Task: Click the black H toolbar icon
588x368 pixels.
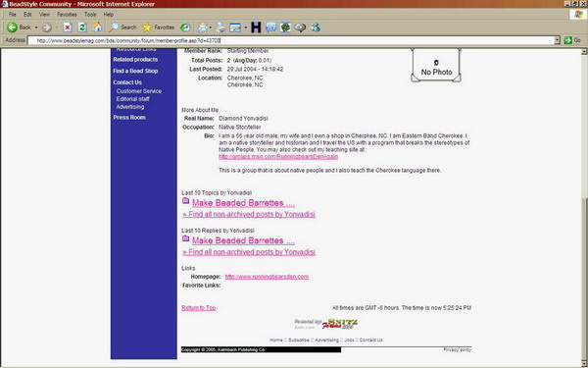Action: [256, 27]
